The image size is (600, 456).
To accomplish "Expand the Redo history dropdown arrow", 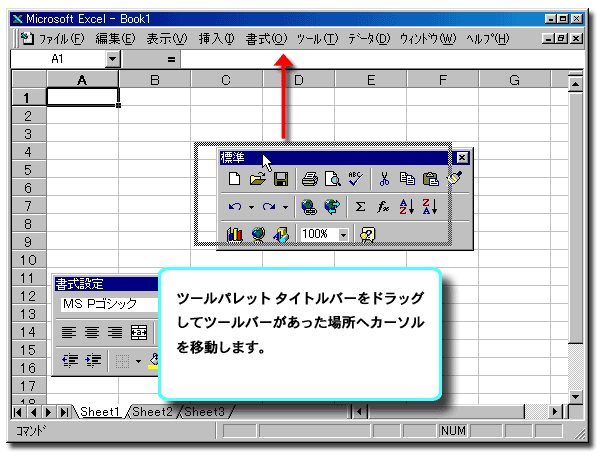I will (285, 207).
